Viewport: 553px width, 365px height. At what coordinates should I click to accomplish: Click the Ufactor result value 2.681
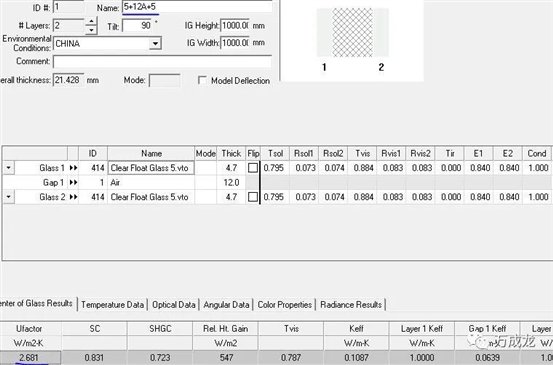pyautogui.click(x=29, y=358)
